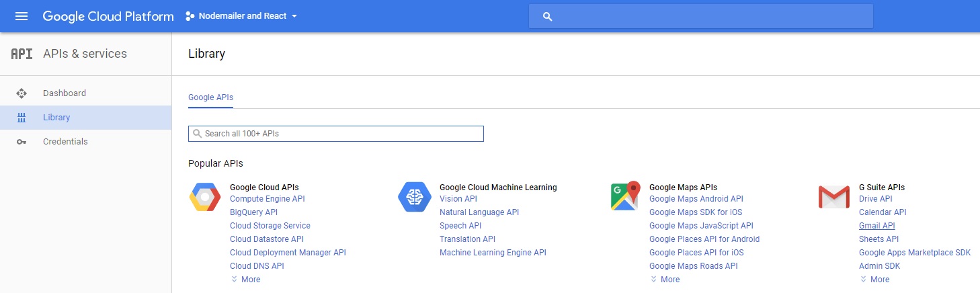Click the Google Cloud APIs hexagon icon
The height and width of the screenshot is (293, 980).
click(x=204, y=197)
